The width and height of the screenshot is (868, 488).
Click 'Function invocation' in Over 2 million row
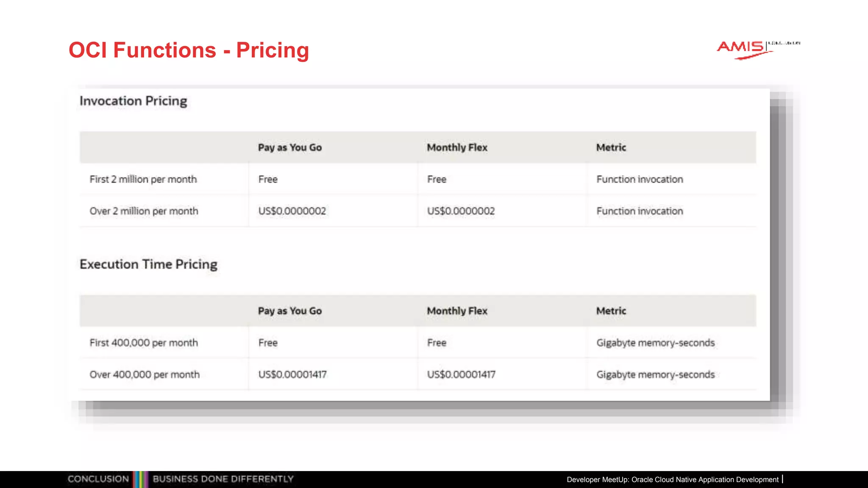tap(640, 211)
